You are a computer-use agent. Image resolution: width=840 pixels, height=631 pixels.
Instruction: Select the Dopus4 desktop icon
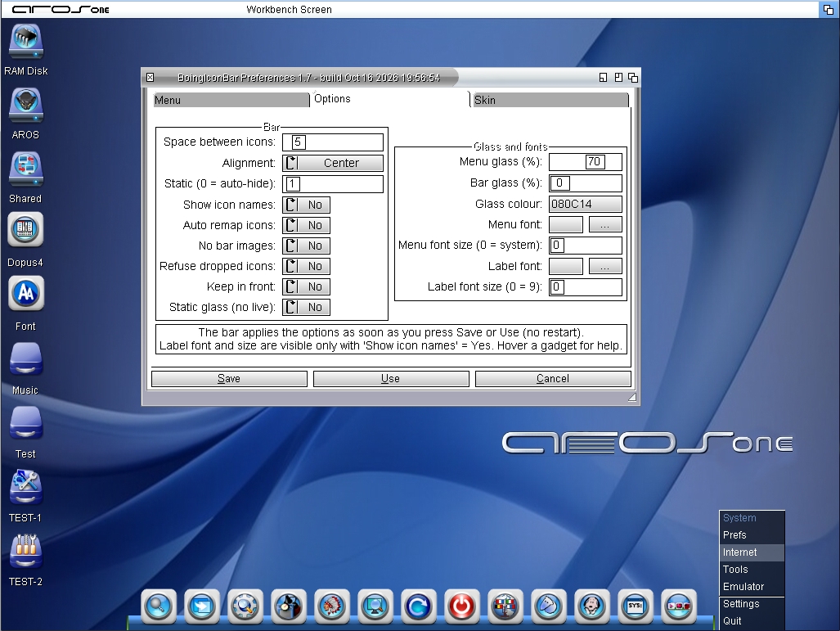(x=25, y=241)
